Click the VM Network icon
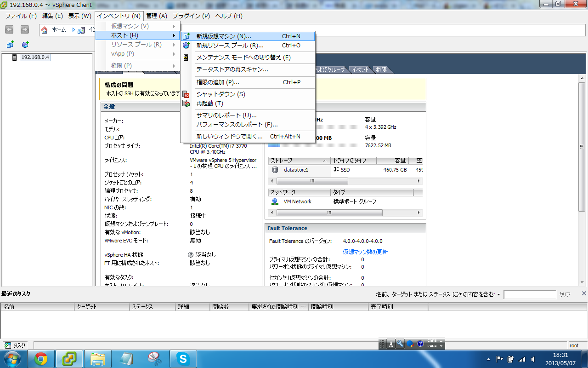Image resolution: width=588 pixels, height=368 pixels. tap(275, 201)
